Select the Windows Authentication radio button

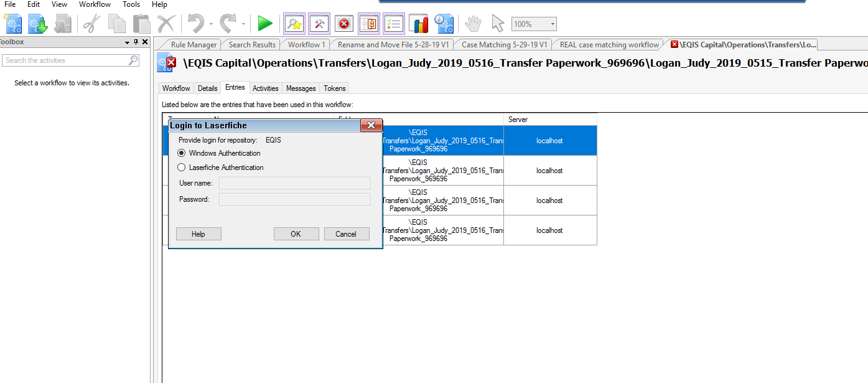(182, 153)
